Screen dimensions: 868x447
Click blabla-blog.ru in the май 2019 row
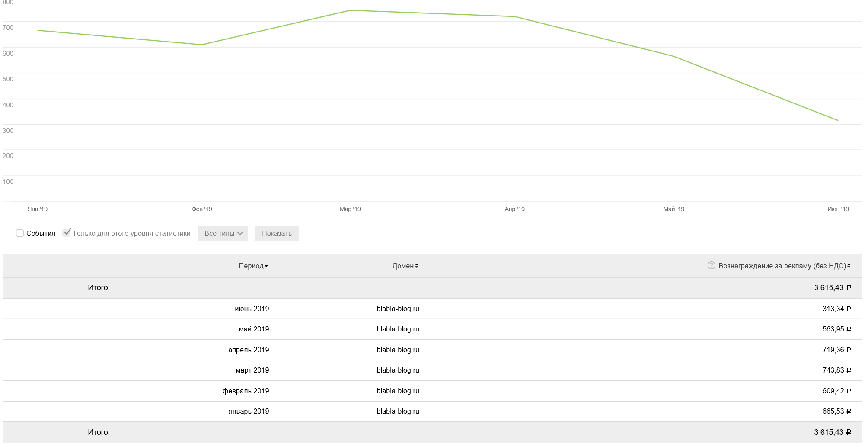pyautogui.click(x=398, y=329)
